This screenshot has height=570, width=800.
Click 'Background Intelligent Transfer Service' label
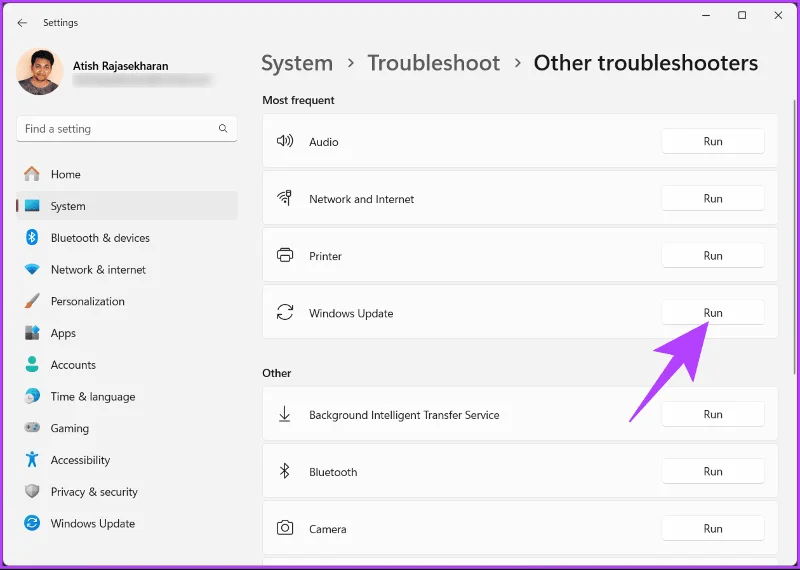tap(404, 415)
